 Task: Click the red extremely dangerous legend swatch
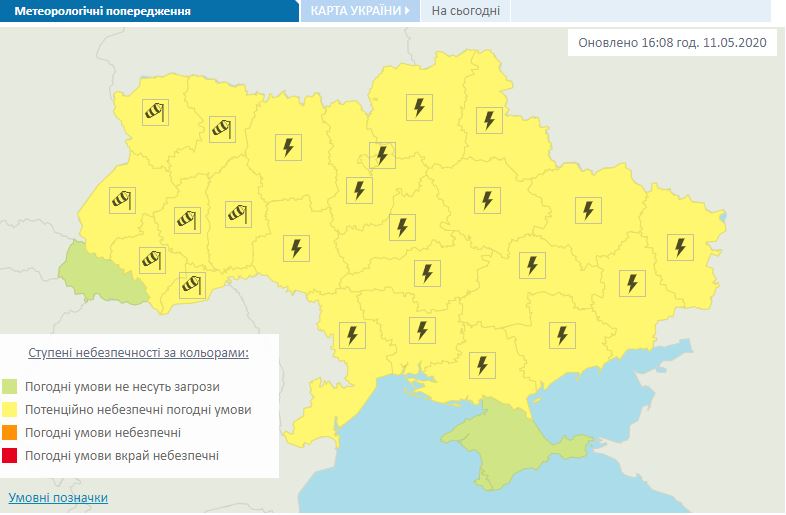point(9,456)
